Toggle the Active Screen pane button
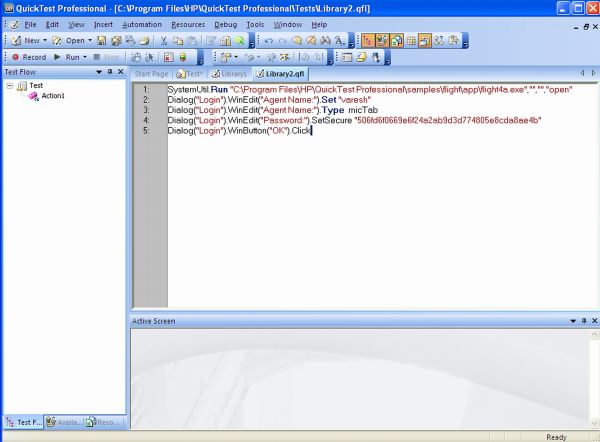 pos(425,41)
